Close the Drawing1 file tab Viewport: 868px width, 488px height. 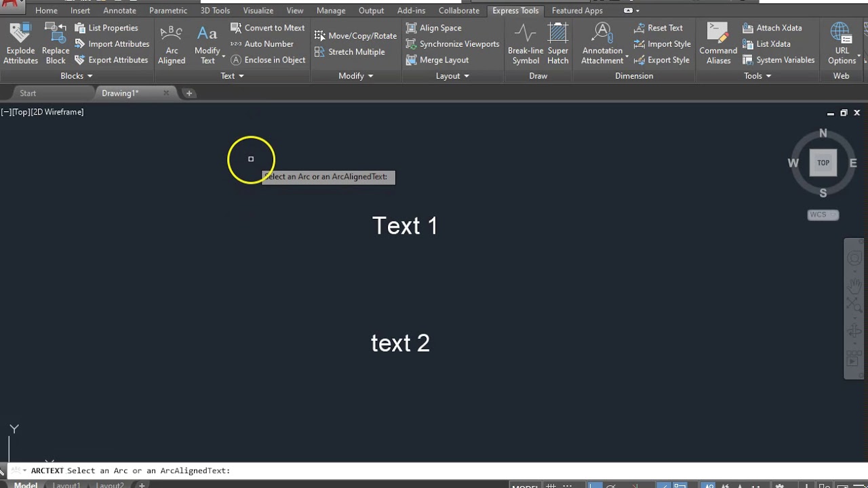point(165,94)
